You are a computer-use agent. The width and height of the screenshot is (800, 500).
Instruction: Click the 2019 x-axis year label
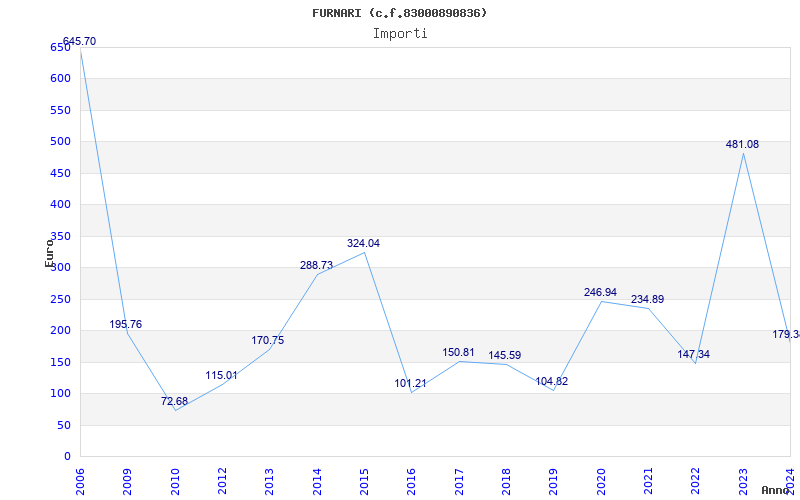point(554,481)
